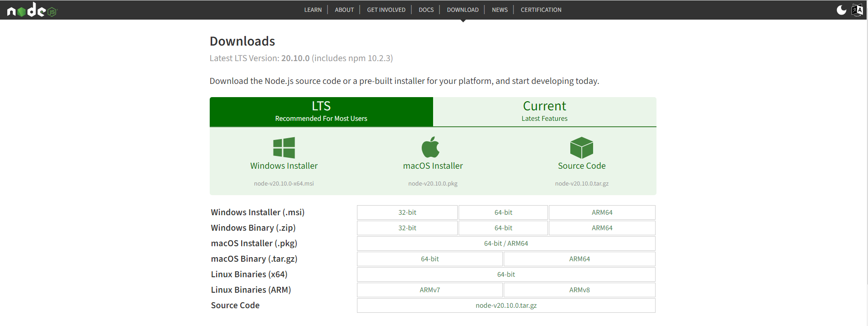This screenshot has width=868, height=326.
Task: Click the Source Code row label
Action: pos(235,305)
